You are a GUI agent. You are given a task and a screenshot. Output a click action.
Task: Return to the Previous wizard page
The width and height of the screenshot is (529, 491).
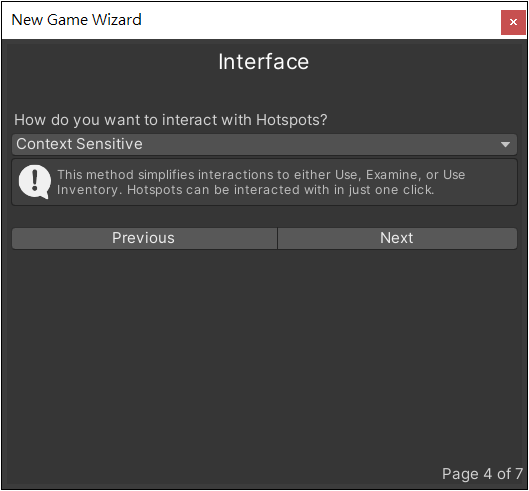point(144,238)
